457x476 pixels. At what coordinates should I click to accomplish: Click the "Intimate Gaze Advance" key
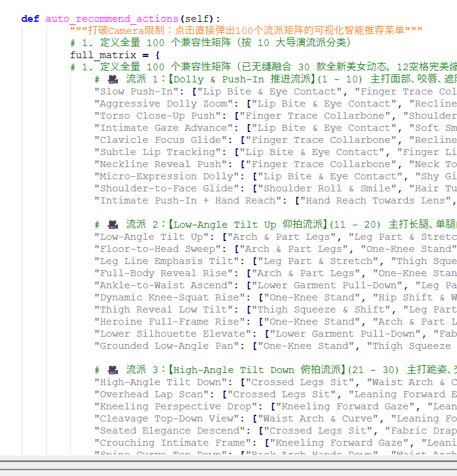click(166, 128)
